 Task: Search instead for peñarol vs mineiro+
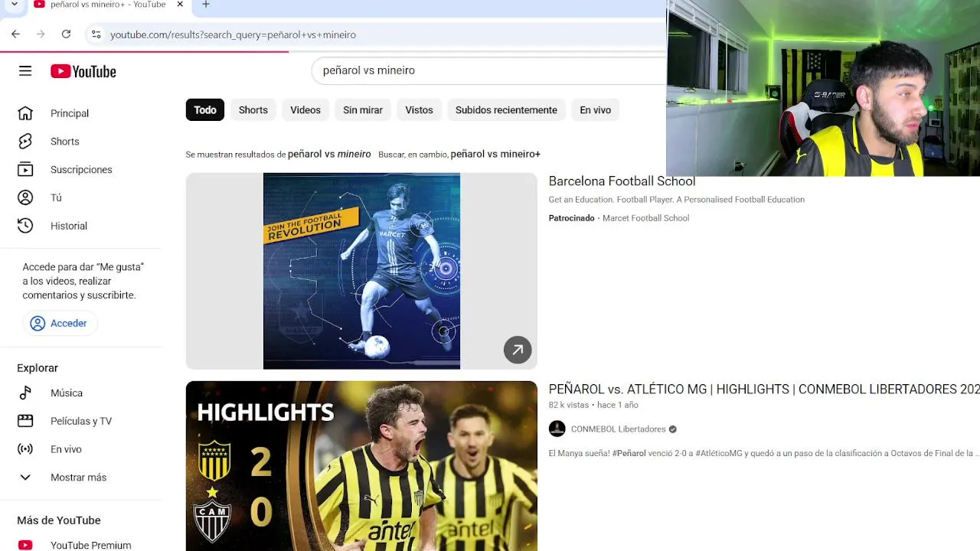pos(495,154)
